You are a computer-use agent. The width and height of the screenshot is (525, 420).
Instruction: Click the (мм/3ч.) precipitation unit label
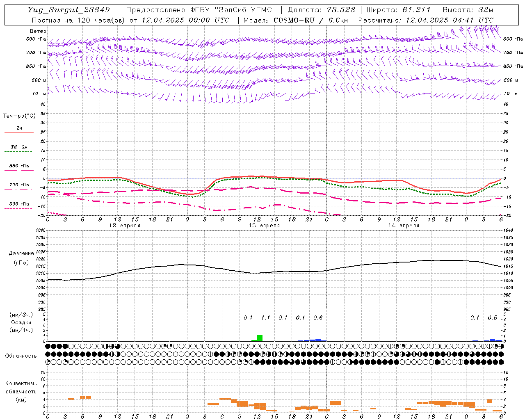pyautogui.click(x=21, y=315)
